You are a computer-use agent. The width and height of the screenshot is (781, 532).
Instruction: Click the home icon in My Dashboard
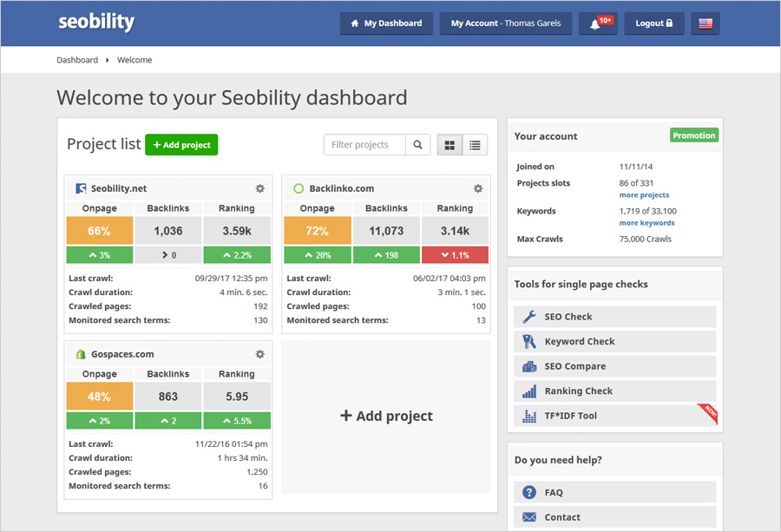point(355,23)
